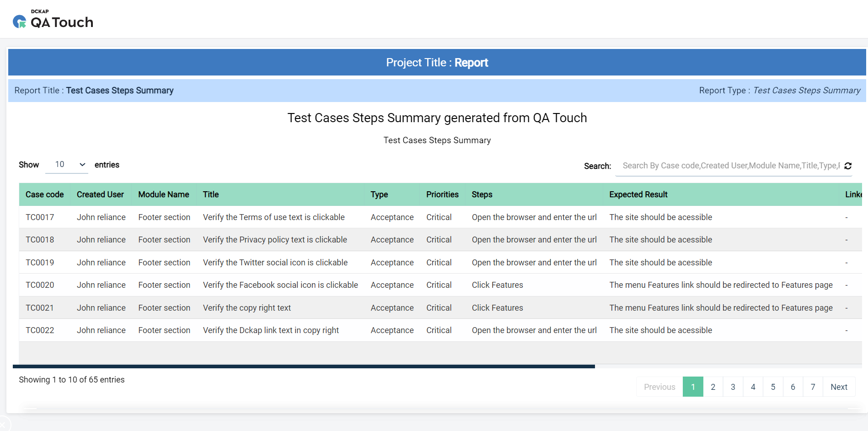This screenshot has height=431, width=868.
Task: Go to page 3 of results
Action: click(733, 387)
